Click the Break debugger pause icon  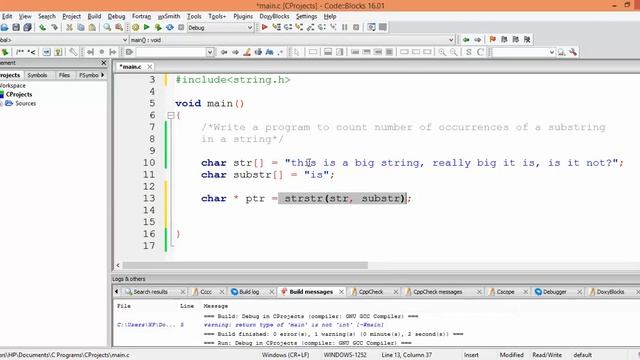(x=344, y=27)
